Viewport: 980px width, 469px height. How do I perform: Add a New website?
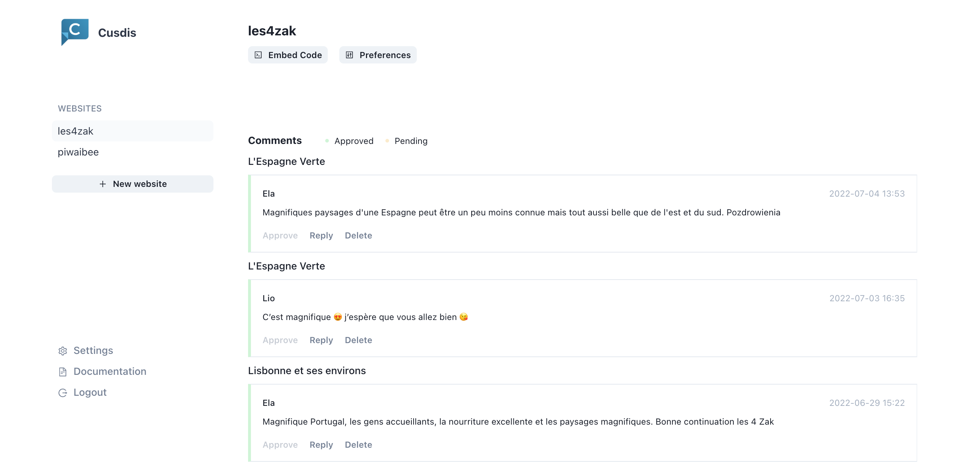pos(132,184)
